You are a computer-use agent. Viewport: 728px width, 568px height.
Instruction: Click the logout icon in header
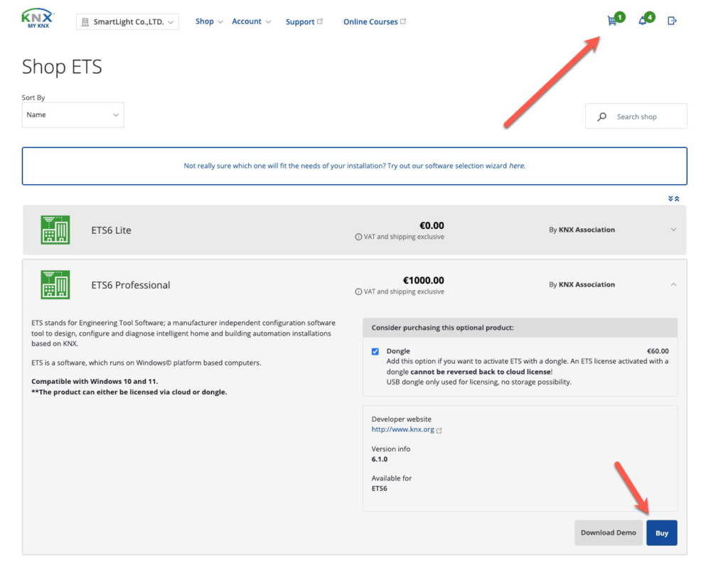pyautogui.click(x=672, y=21)
